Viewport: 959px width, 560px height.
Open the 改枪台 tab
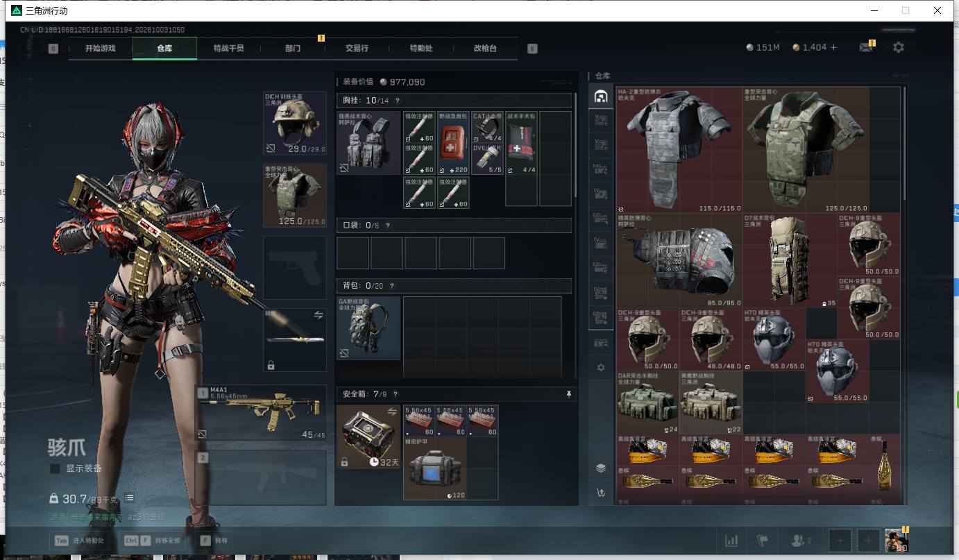click(485, 49)
